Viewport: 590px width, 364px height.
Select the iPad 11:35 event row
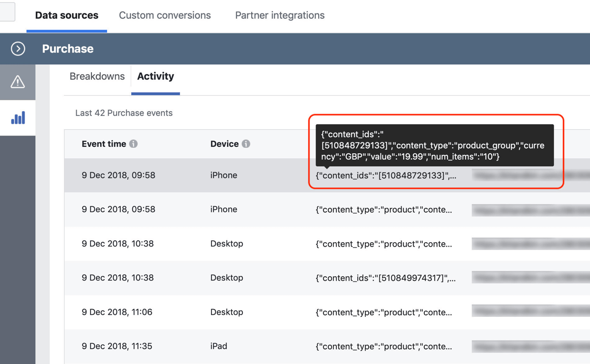117,346
